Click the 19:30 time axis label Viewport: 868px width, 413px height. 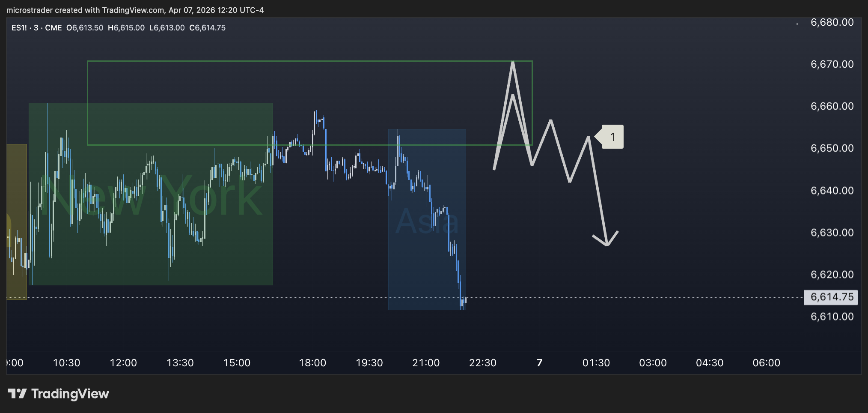click(x=369, y=363)
